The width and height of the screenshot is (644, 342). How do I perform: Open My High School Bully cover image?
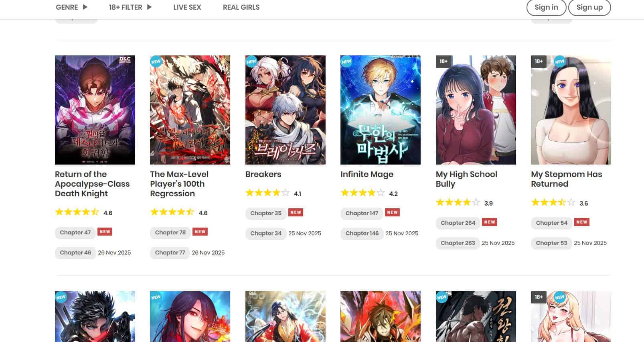pos(476,110)
